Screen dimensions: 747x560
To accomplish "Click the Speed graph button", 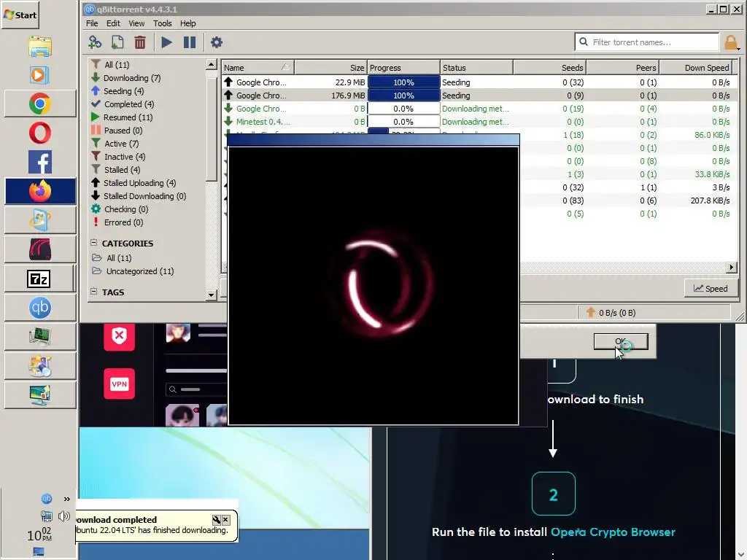I will tap(711, 288).
